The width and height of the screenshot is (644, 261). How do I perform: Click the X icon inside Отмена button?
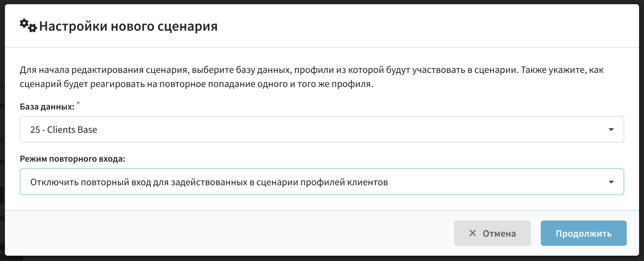pos(473,233)
